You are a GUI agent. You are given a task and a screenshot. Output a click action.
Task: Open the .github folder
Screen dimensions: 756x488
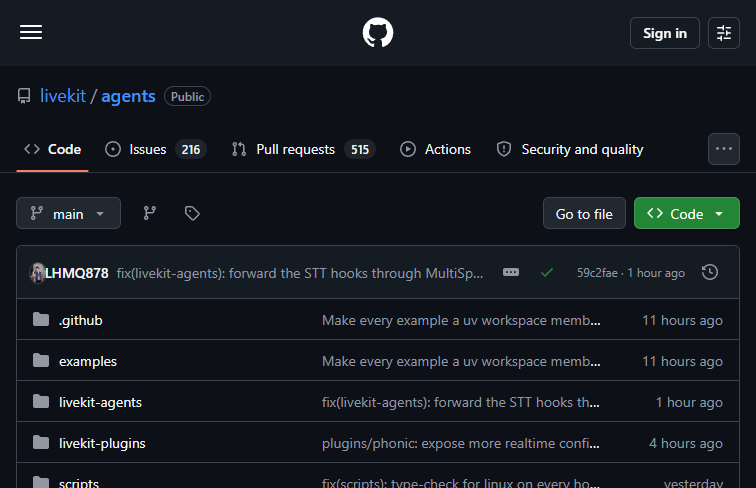(81, 320)
